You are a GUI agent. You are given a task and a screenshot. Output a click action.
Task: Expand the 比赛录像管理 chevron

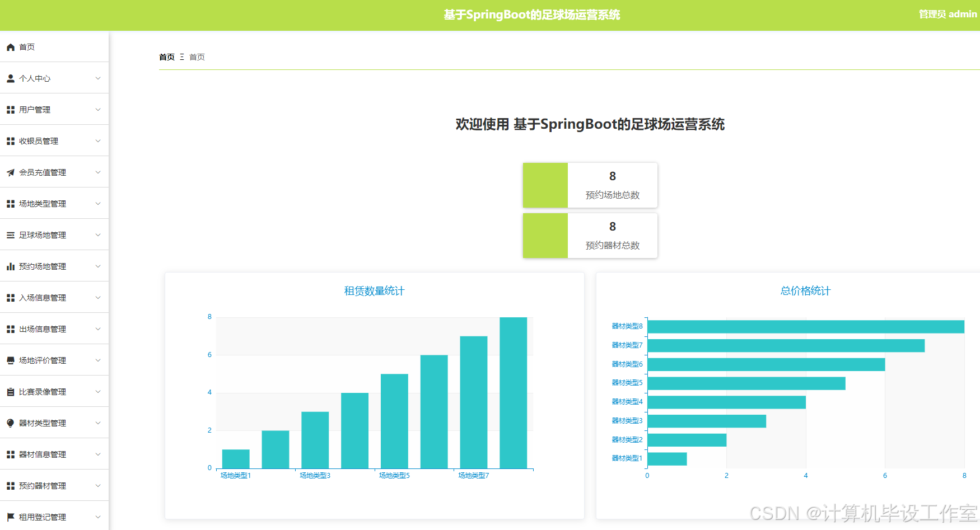pyautogui.click(x=98, y=392)
